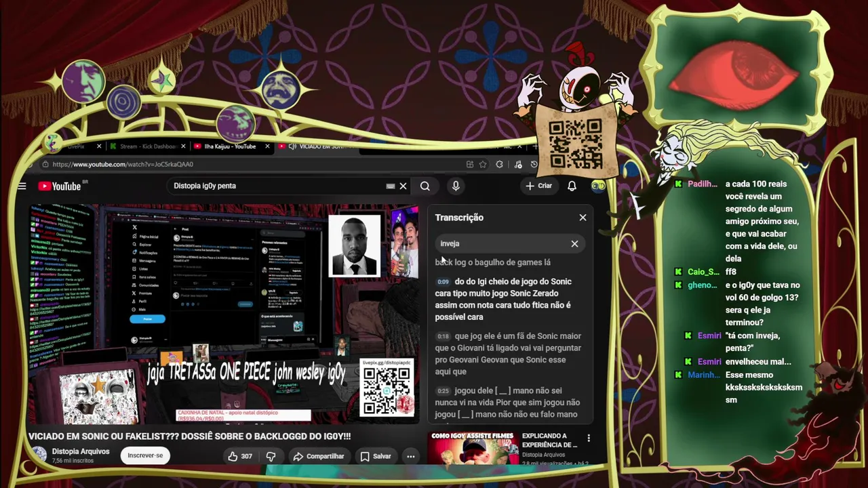Close the LivePix browser tab

click(99, 146)
